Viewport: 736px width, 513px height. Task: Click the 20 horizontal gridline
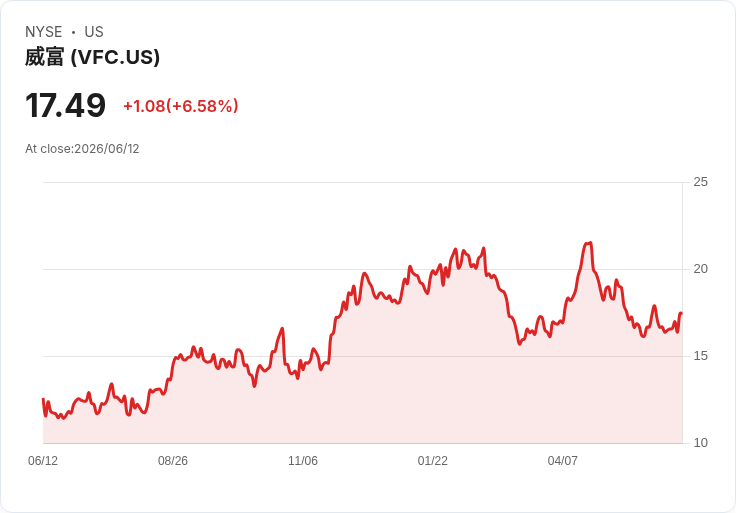[x=362, y=269]
